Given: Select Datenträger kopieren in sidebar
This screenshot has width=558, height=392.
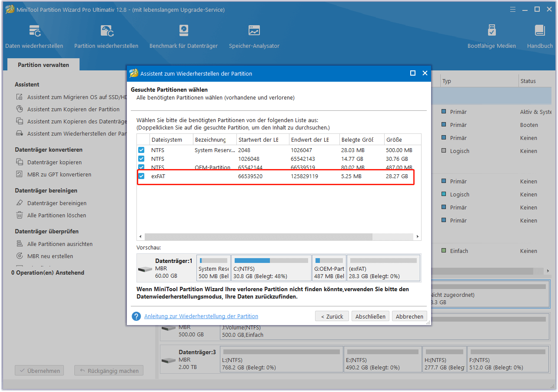Looking at the screenshot, I should (x=49, y=162).
